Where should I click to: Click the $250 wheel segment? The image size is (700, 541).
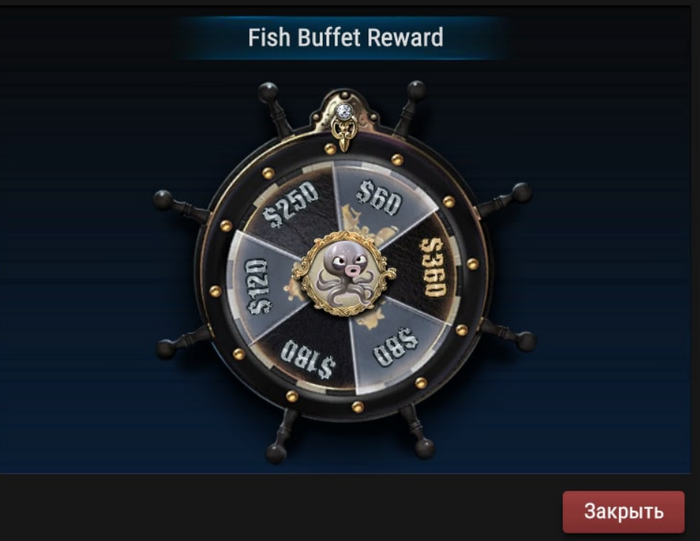pos(292,206)
